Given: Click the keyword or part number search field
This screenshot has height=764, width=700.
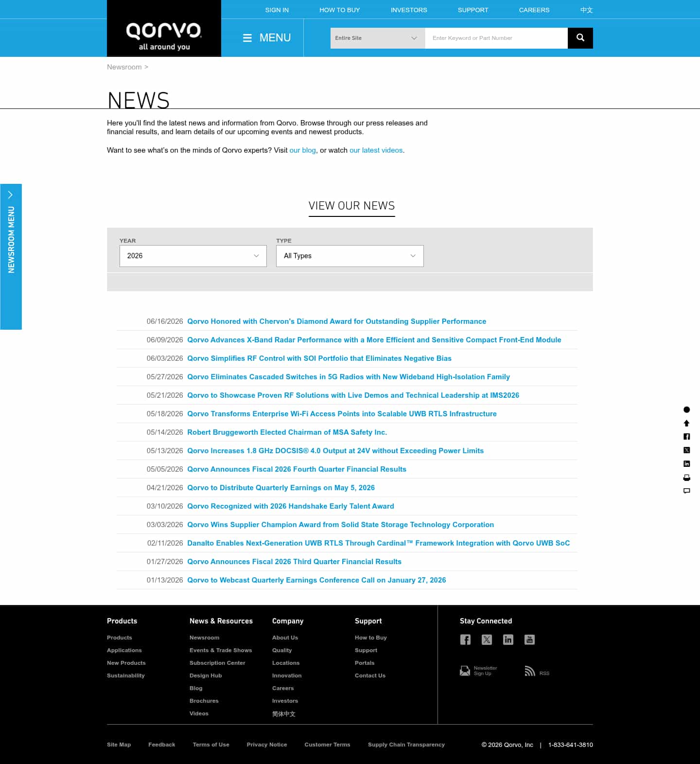Looking at the screenshot, I should (496, 38).
